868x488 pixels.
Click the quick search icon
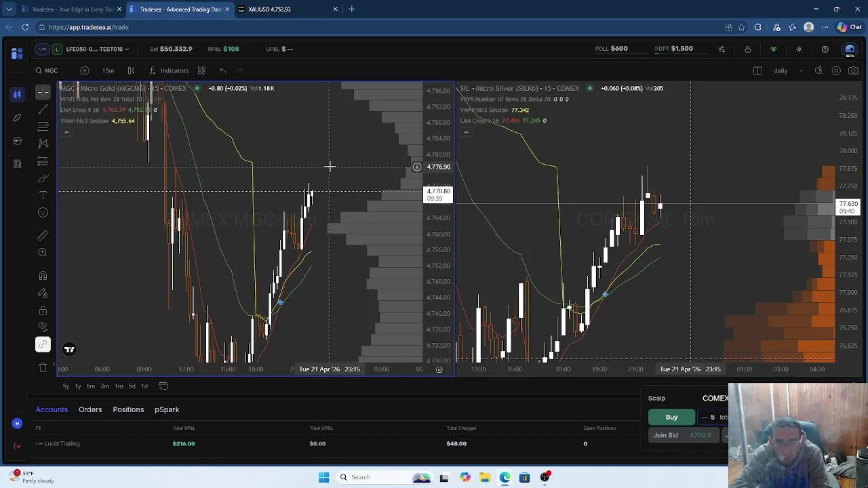(818, 70)
